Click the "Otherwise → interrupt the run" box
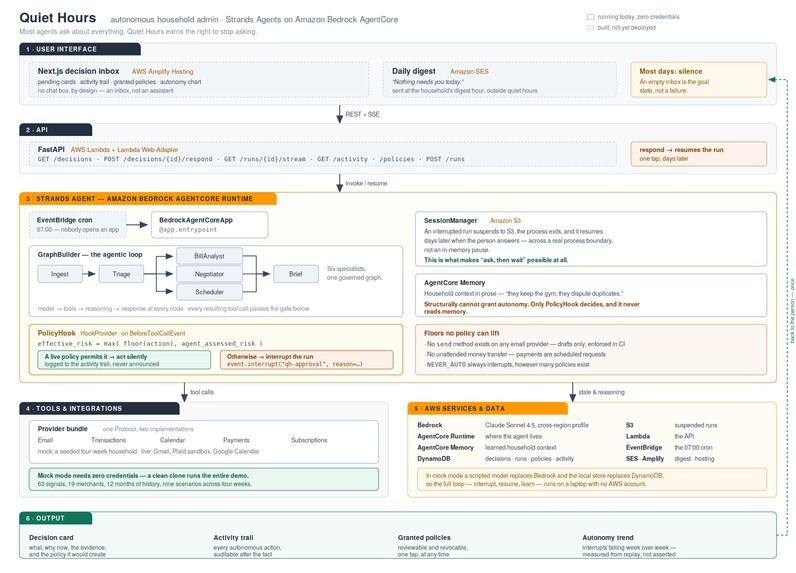 (307, 360)
